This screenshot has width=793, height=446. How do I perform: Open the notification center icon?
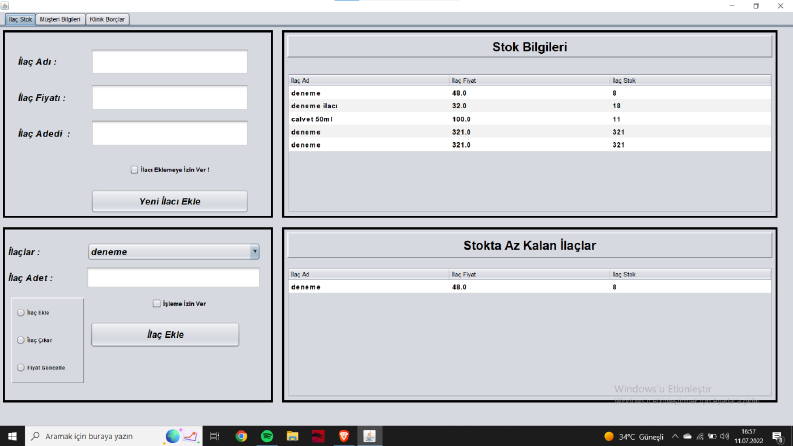778,436
